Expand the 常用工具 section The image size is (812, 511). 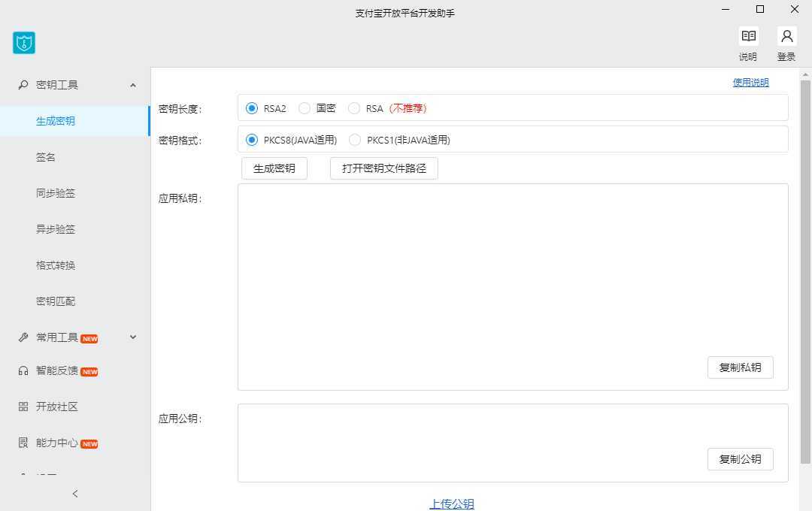pyautogui.click(x=132, y=337)
